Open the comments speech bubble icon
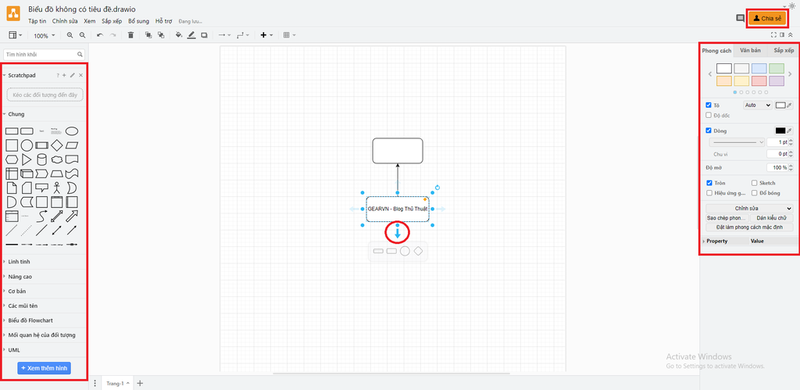800x390 pixels. (x=740, y=18)
